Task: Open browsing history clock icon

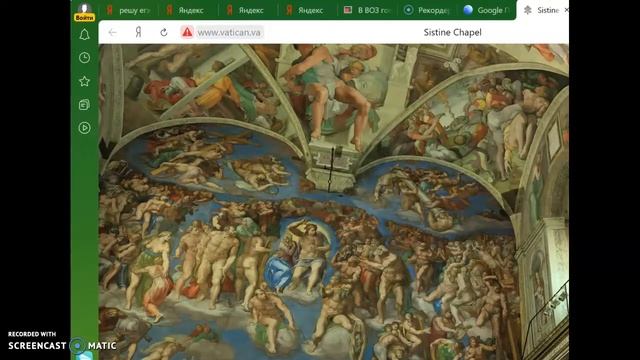Action: (84, 58)
